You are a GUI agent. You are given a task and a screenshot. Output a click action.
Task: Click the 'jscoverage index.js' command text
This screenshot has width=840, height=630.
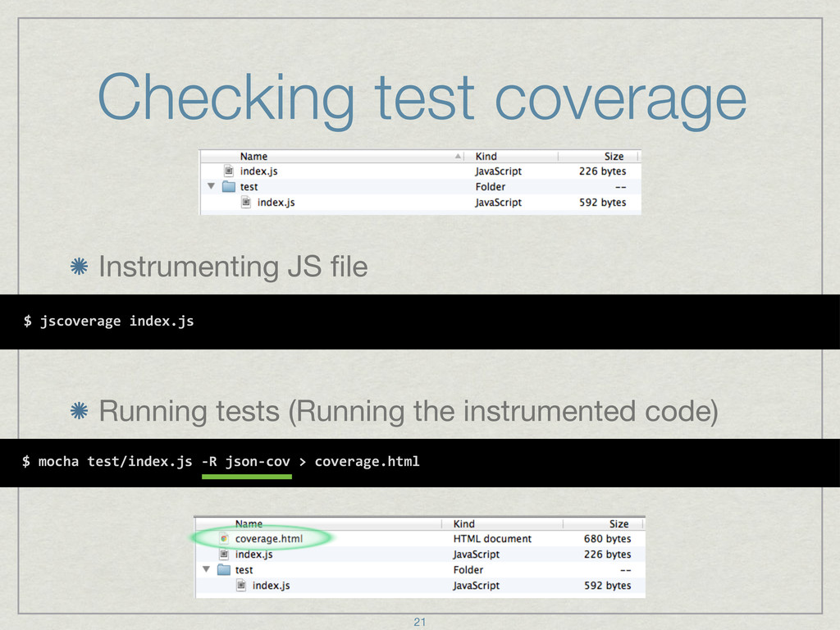click(116, 321)
